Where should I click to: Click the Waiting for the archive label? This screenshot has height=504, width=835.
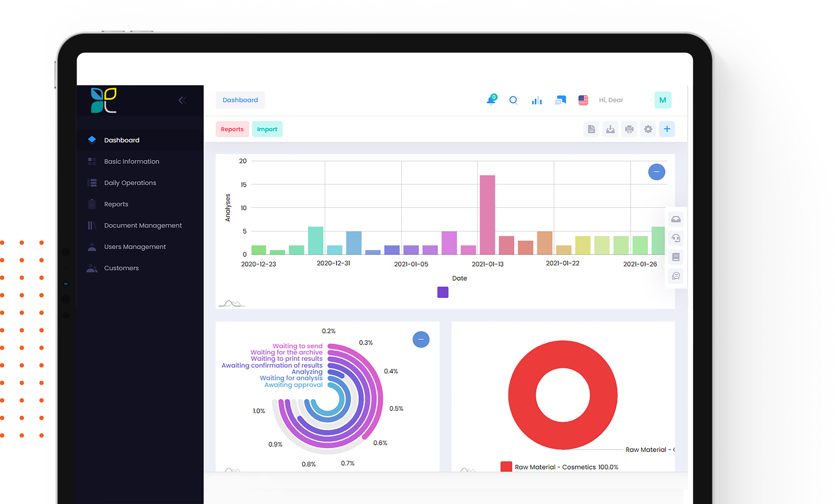286,352
